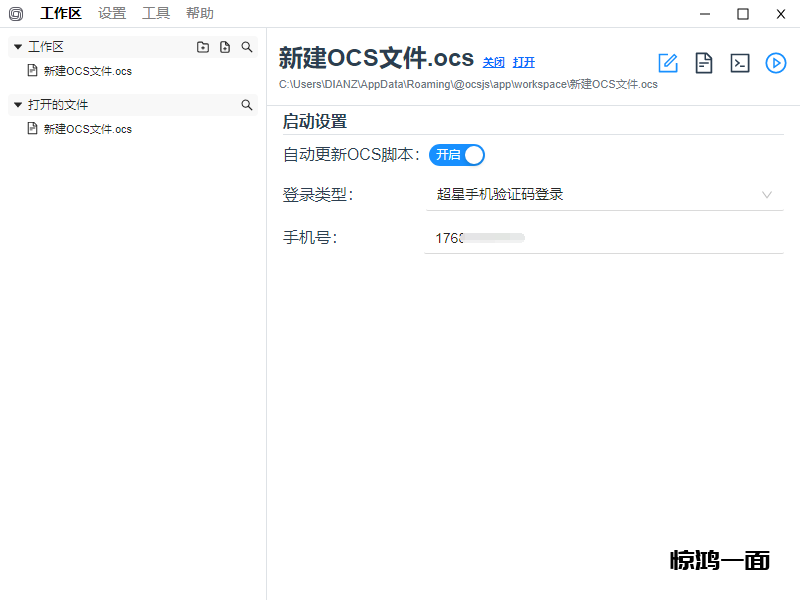Click the new folder icon in 工作区
This screenshot has height=600, width=800.
(203, 47)
